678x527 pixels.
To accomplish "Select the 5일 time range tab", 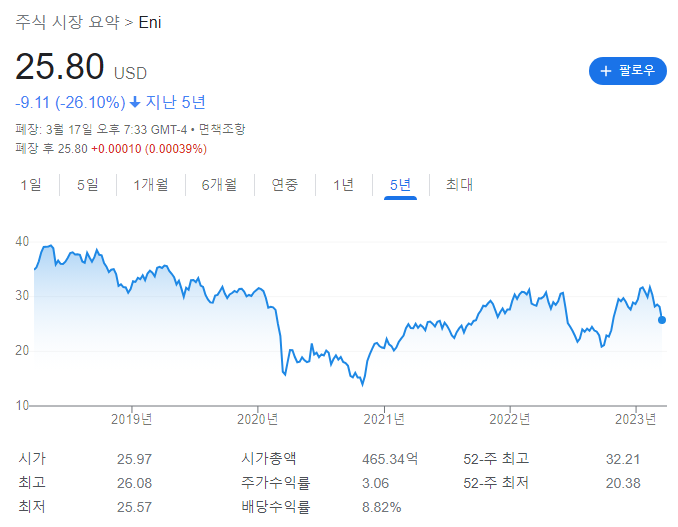I will coord(88,185).
